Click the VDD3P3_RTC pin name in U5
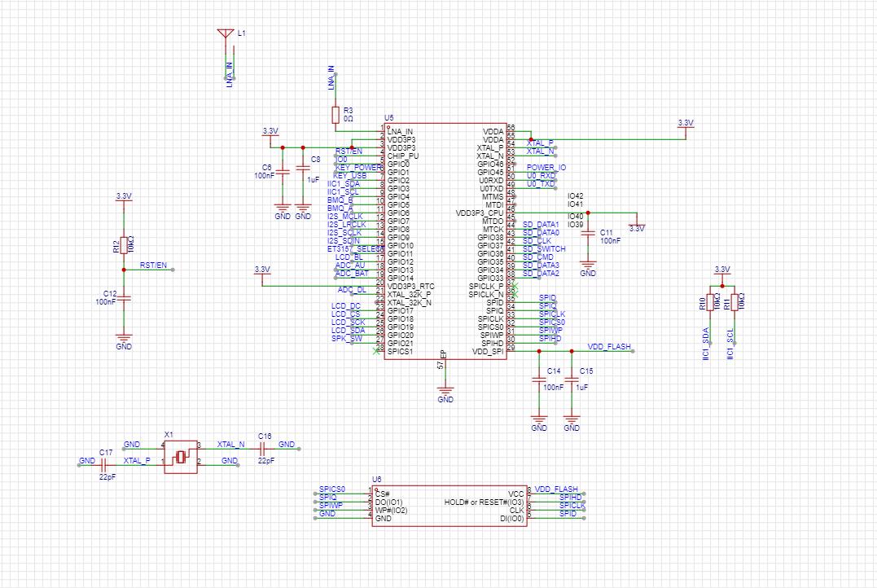 [x=410, y=287]
